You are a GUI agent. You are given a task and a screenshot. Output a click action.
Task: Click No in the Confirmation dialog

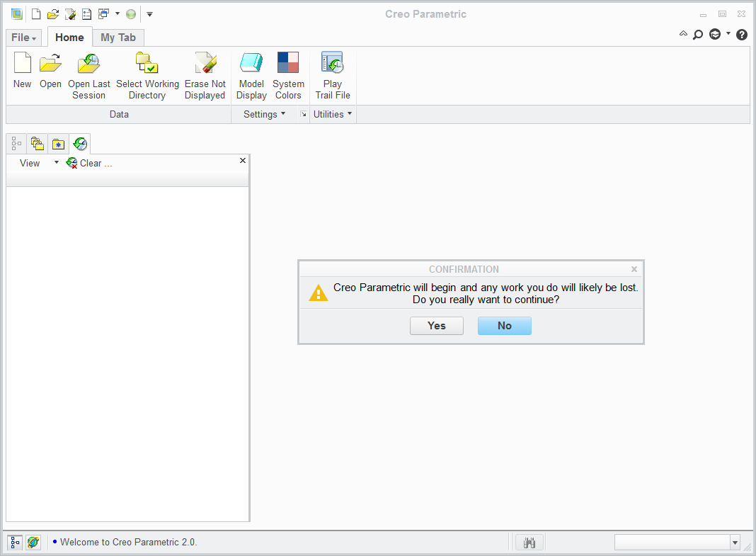(x=504, y=326)
